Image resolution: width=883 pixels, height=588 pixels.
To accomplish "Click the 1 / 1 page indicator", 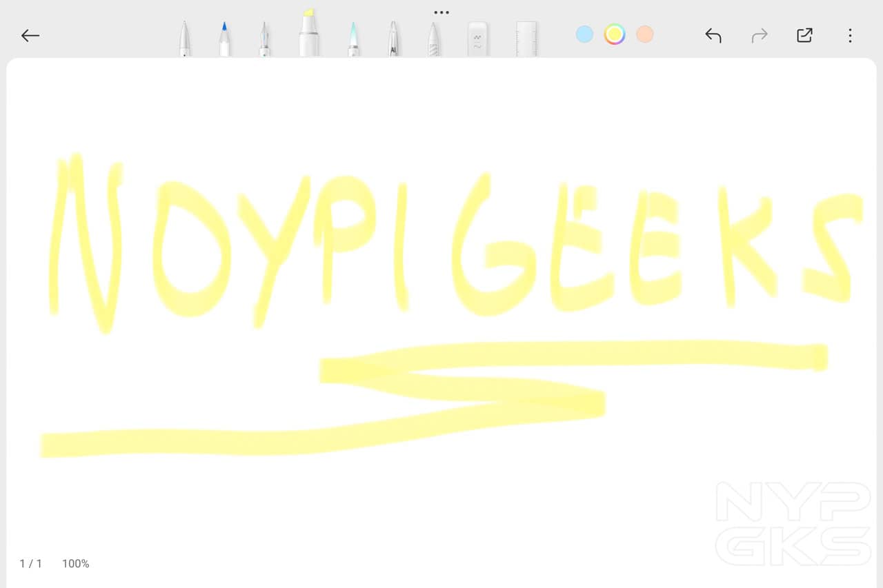I will pos(31,564).
